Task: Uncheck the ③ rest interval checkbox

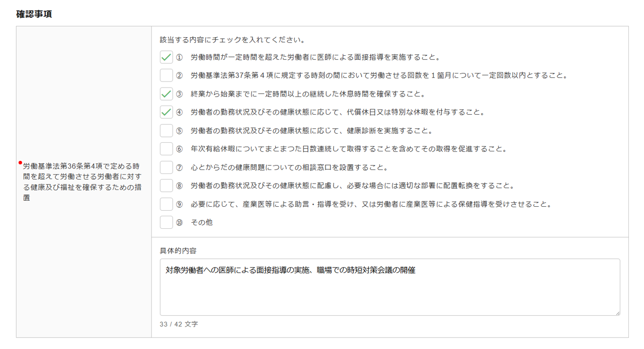Action: [167, 94]
